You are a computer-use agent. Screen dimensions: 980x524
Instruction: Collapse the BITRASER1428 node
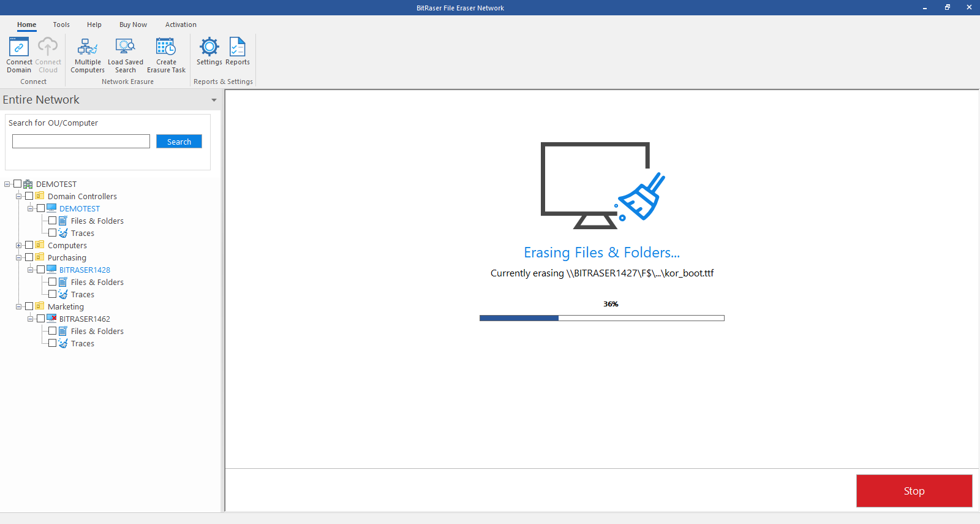[30, 270]
